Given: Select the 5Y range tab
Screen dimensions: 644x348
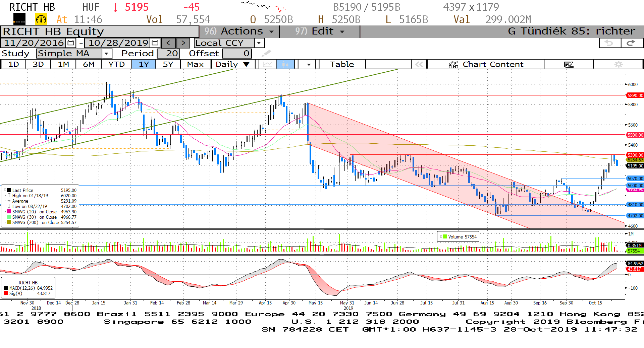Looking at the screenshot, I should point(168,64).
